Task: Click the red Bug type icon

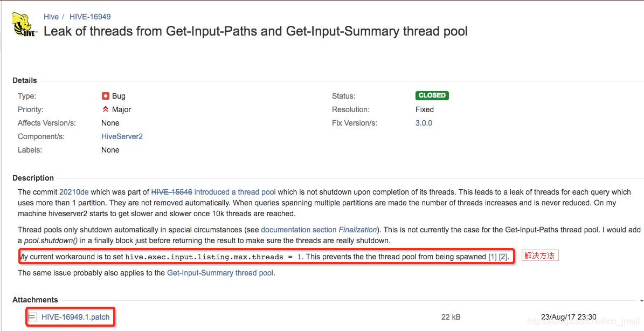Action: click(106, 96)
